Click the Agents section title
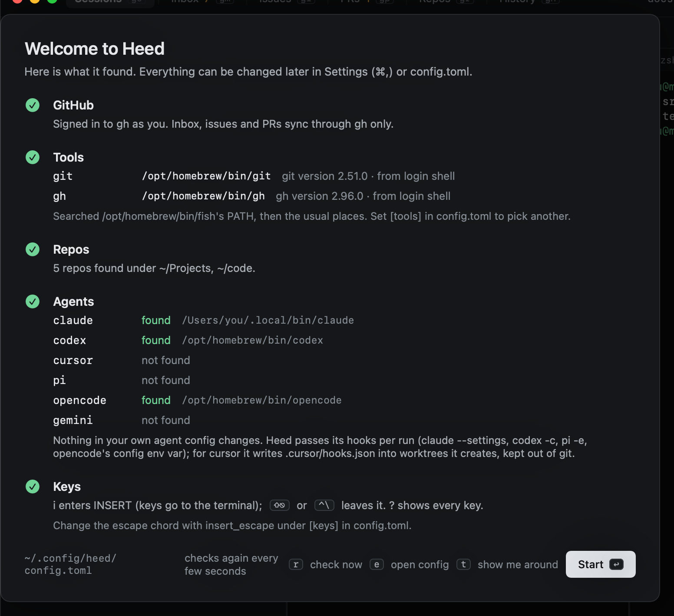The width and height of the screenshot is (674, 616). tap(73, 301)
